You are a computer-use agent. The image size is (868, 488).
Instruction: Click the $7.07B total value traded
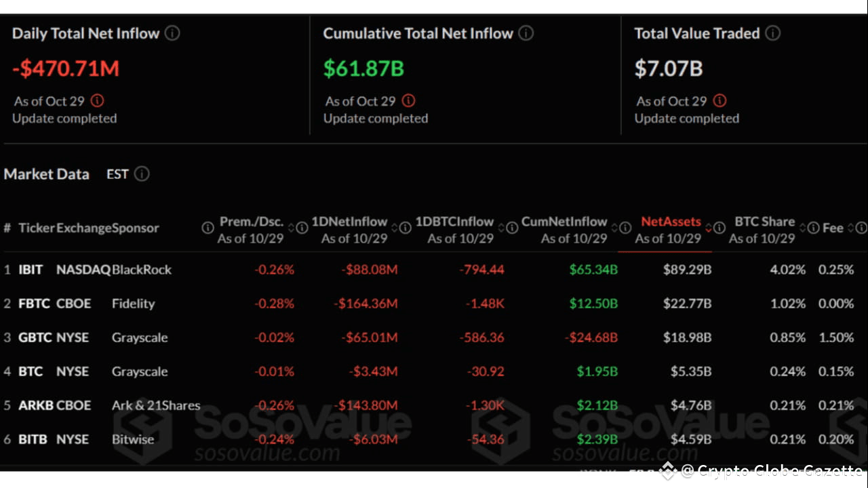pyautogui.click(x=669, y=68)
